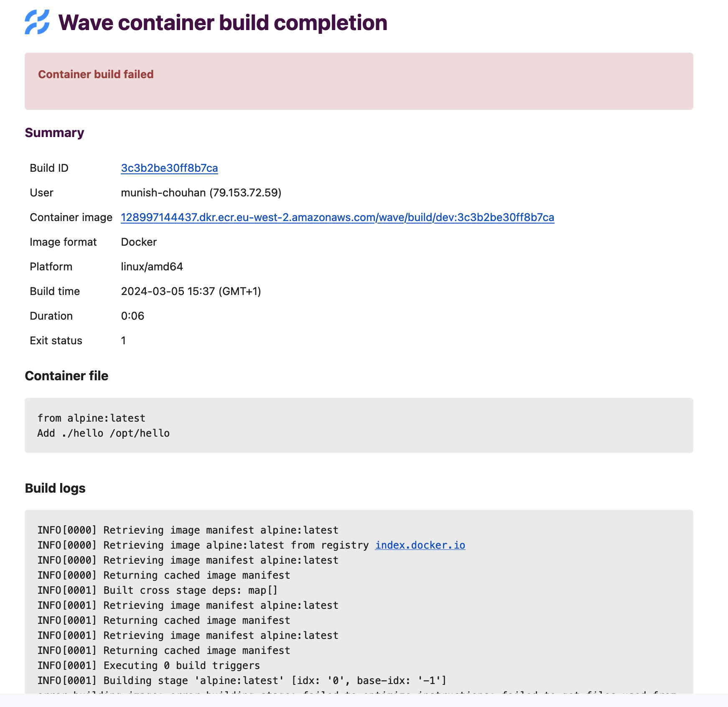Click the Duration value 0:06
Image resolution: width=728 pixels, height=707 pixels.
(132, 316)
